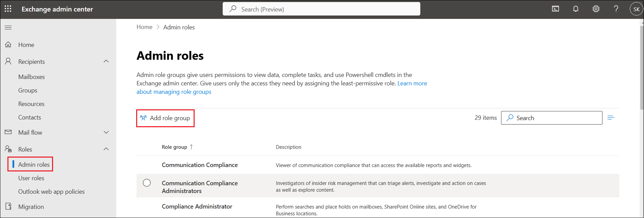Open the app launcher waffle icon
Viewport: 644px width, 218px height.
(x=8, y=9)
